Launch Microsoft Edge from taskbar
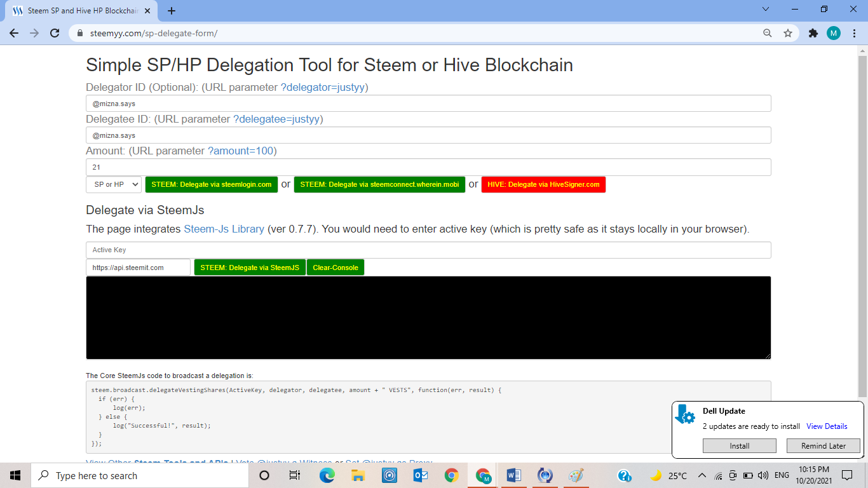868x488 pixels. (x=327, y=475)
